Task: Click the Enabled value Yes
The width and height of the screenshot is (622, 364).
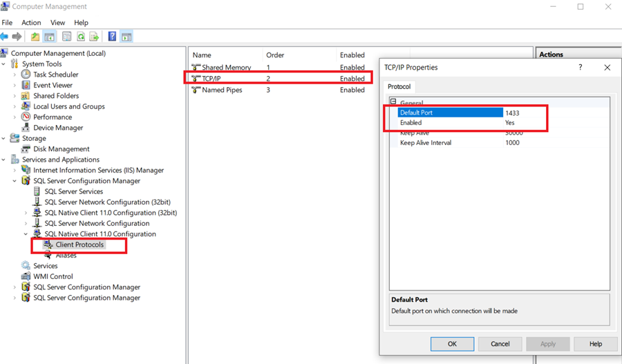Action: [510, 122]
